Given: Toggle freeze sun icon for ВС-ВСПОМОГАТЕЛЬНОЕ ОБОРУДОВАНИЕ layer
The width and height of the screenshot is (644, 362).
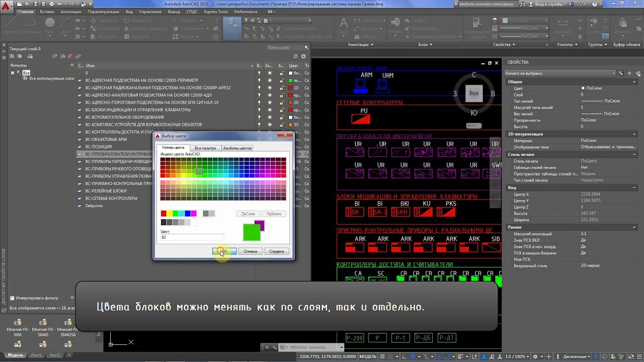Looking at the screenshot, I should pos(270,117).
